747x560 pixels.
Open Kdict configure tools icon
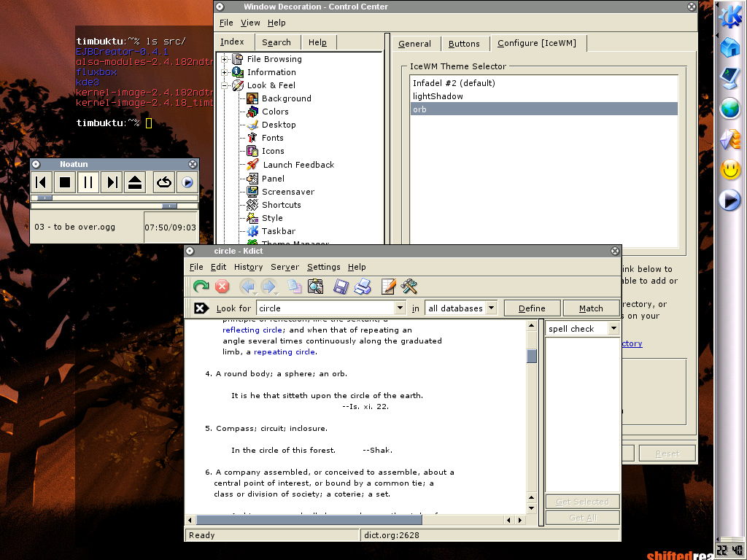[x=409, y=286]
